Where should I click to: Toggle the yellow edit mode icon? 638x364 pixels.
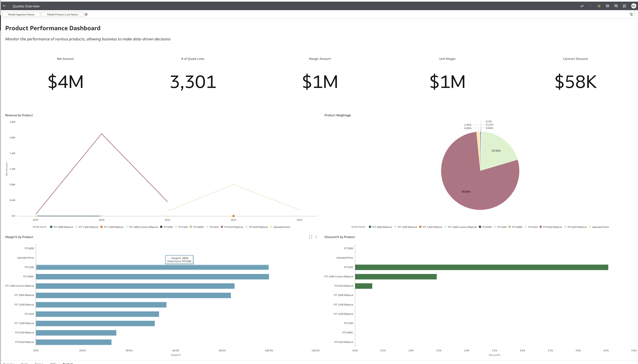[x=599, y=6]
